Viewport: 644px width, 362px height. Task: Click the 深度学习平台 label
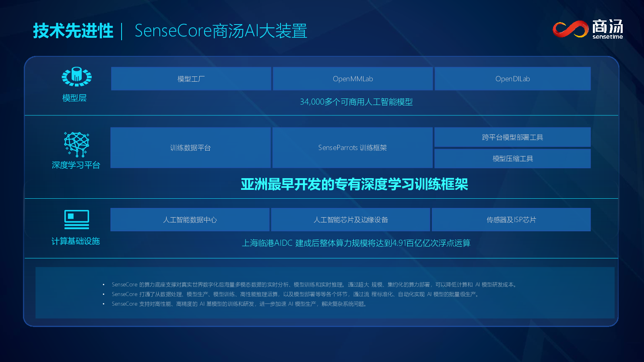(76, 165)
